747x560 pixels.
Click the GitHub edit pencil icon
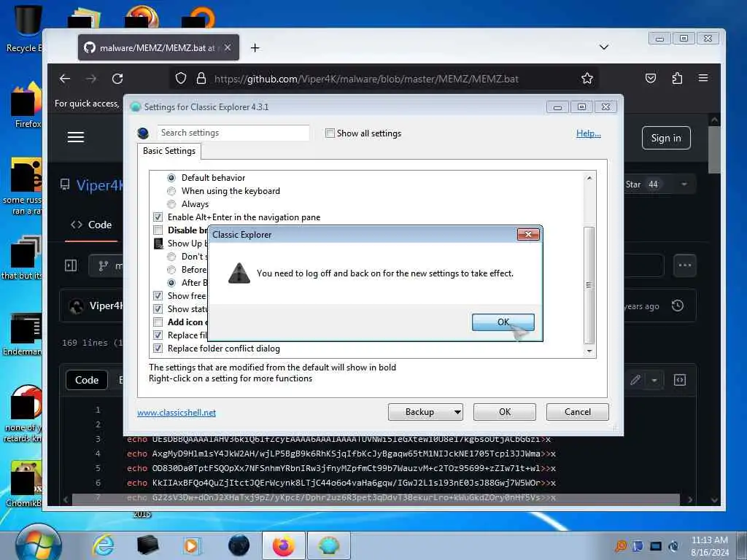click(635, 380)
